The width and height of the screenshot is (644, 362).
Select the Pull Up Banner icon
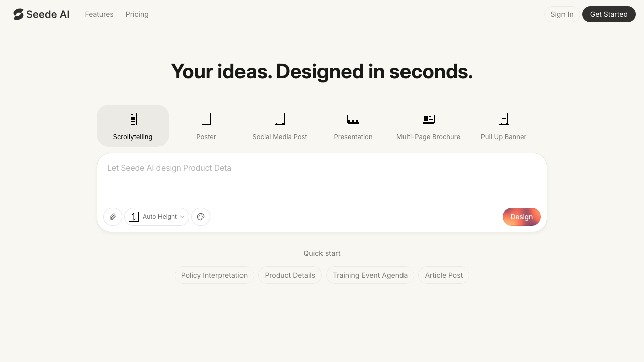[503, 119]
